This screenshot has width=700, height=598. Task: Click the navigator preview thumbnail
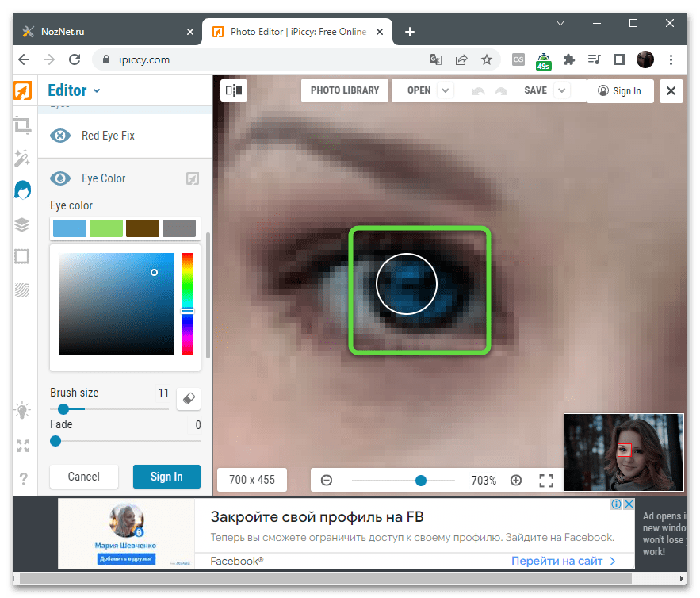pyautogui.click(x=624, y=452)
